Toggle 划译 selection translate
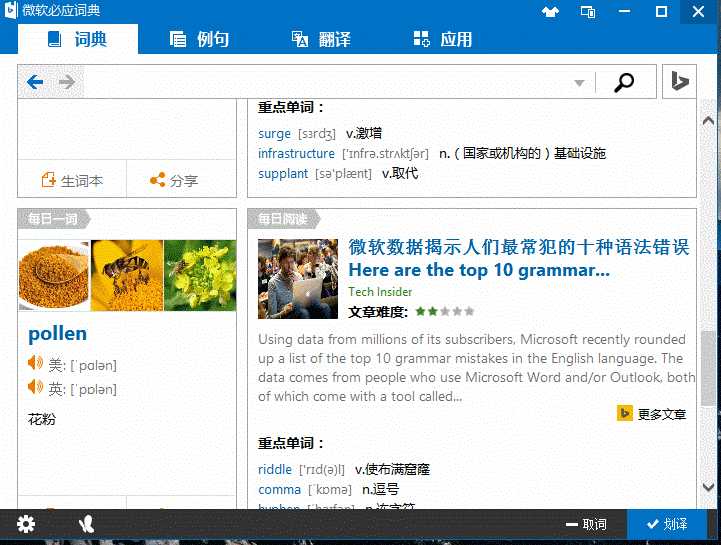This screenshot has width=721, height=545. (667, 524)
